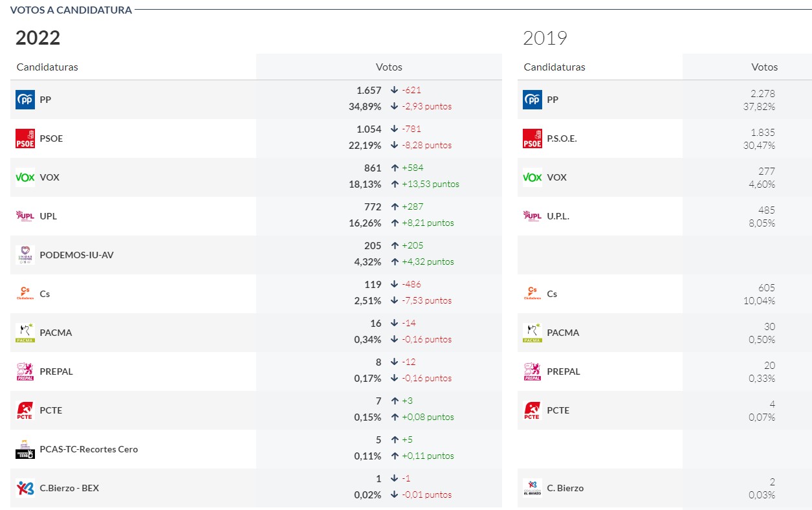The width and height of the screenshot is (812, 510).
Task: Click UPL's +8,21 puntos change
Action: [x=428, y=223]
